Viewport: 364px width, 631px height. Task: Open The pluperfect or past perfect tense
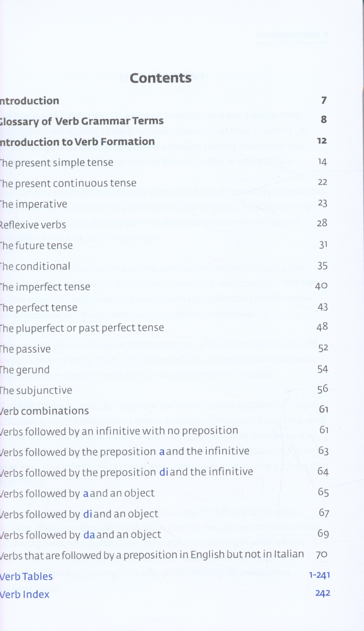(82, 328)
